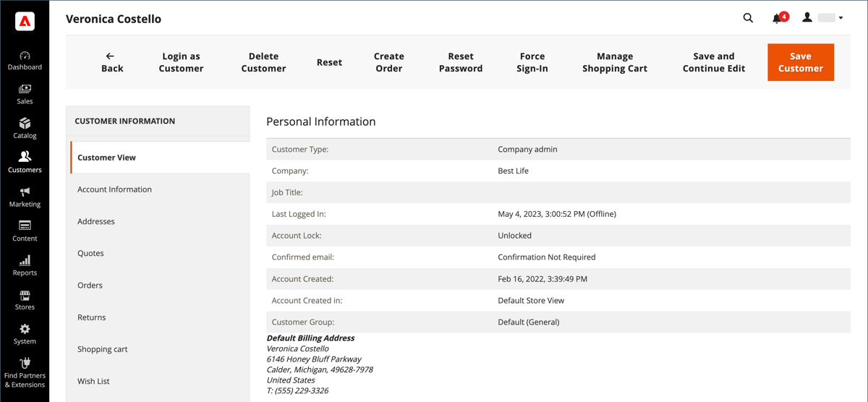Expand the admin account dropdown
This screenshot has height=402, width=868.
pos(823,18)
